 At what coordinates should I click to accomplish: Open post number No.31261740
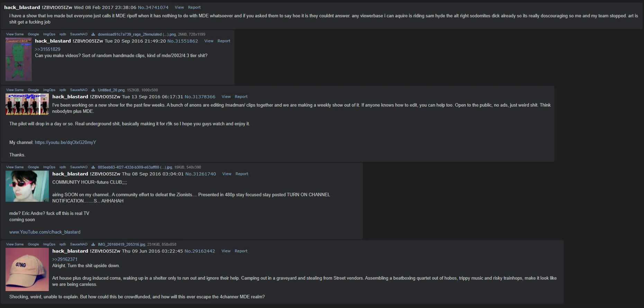click(x=200, y=174)
